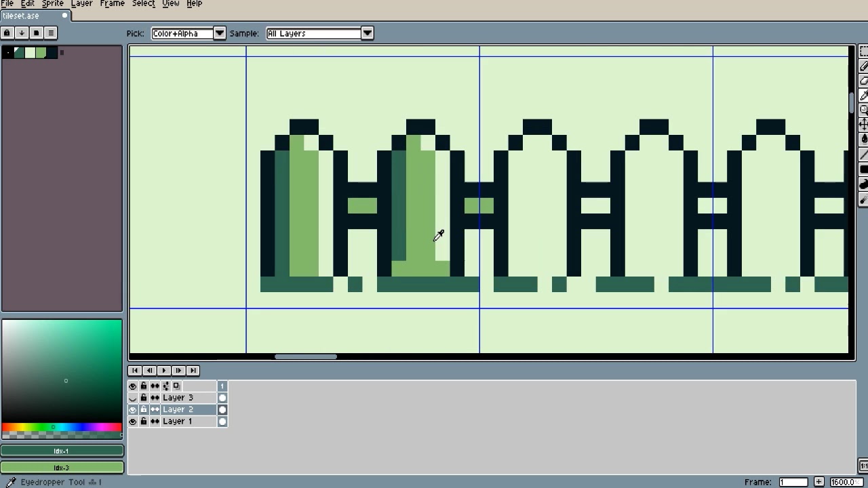The height and width of the screenshot is (488, 868).
Task: Pick the light green palette swatch
Action: coord(30,53)
